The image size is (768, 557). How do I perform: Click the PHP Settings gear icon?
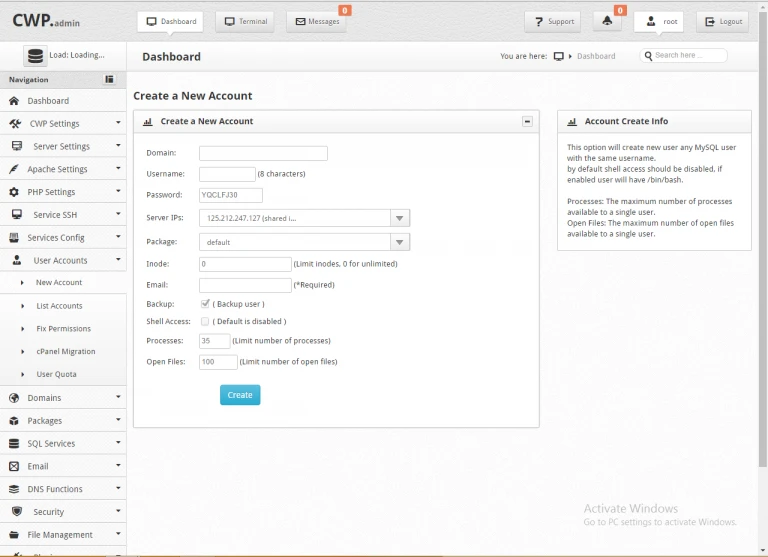tap(14, 192)
